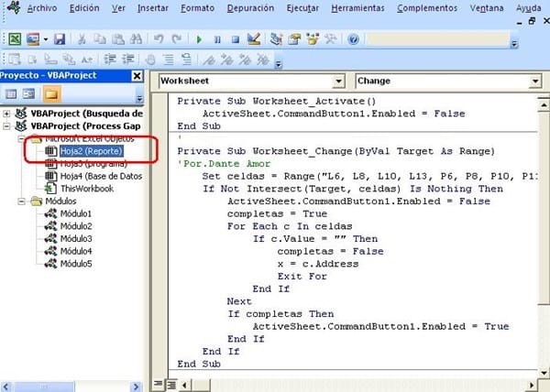
Task: Save the project with the diskette icon
Action: click(60, 38)
